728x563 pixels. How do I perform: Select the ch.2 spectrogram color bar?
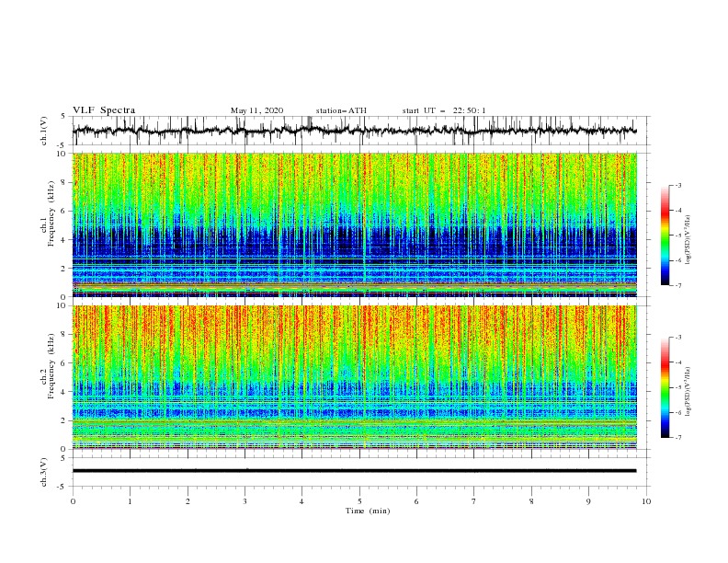[665, 387]
